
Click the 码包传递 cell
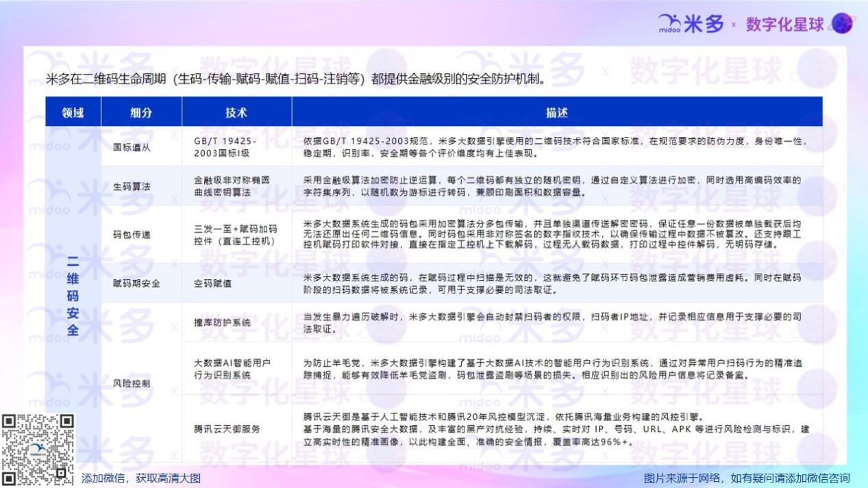point(141,235)
